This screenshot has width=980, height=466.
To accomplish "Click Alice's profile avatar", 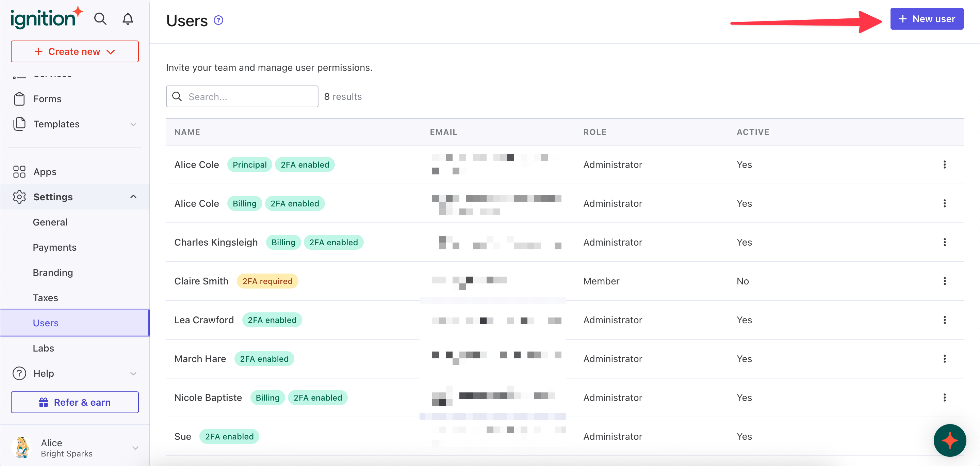I will (x=22, y=448).
